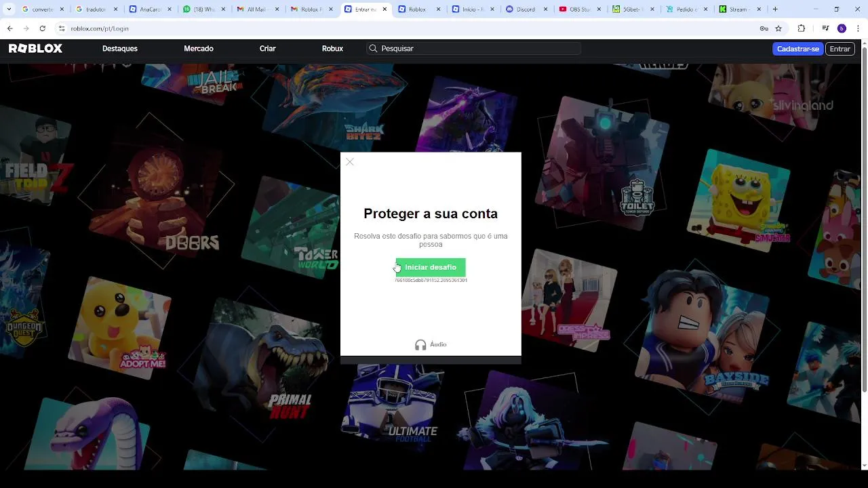
Task: Open the Chrome three-dot menu
Action: click(x=858, y=28)
